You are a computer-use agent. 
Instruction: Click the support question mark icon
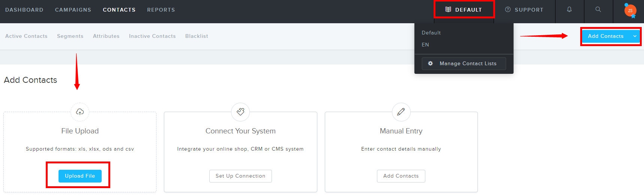508,9
